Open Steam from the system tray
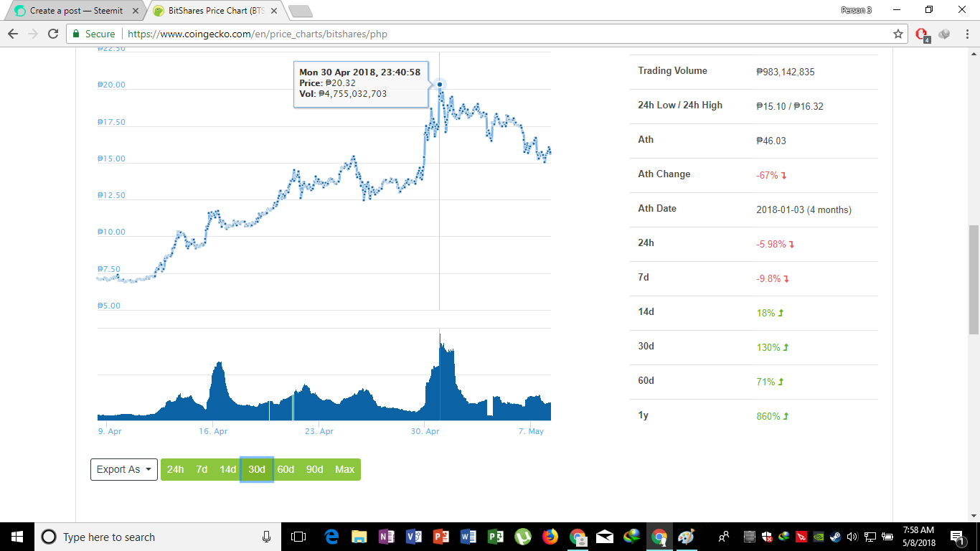Screen dimensions: 980x551 836,537
